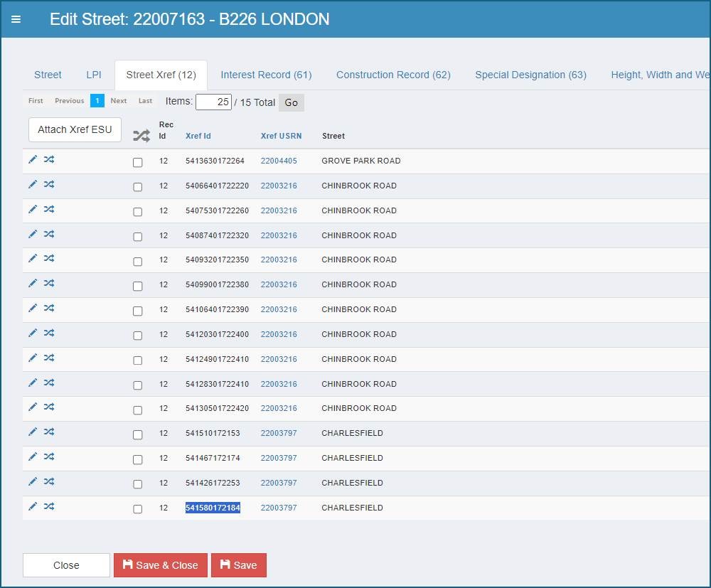Open the Special Designation (63) tab
Image resolution: width=711 pixels, height=588 pixels.
530,75
